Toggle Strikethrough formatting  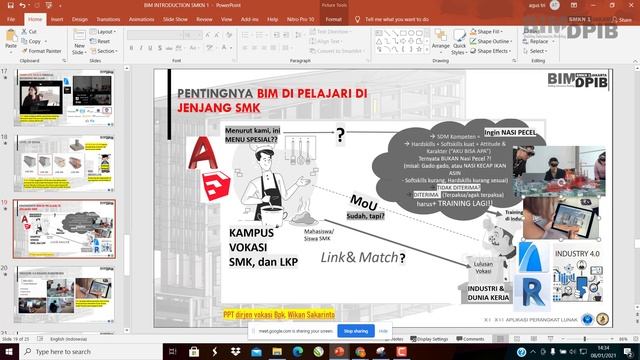pos(169,48)
